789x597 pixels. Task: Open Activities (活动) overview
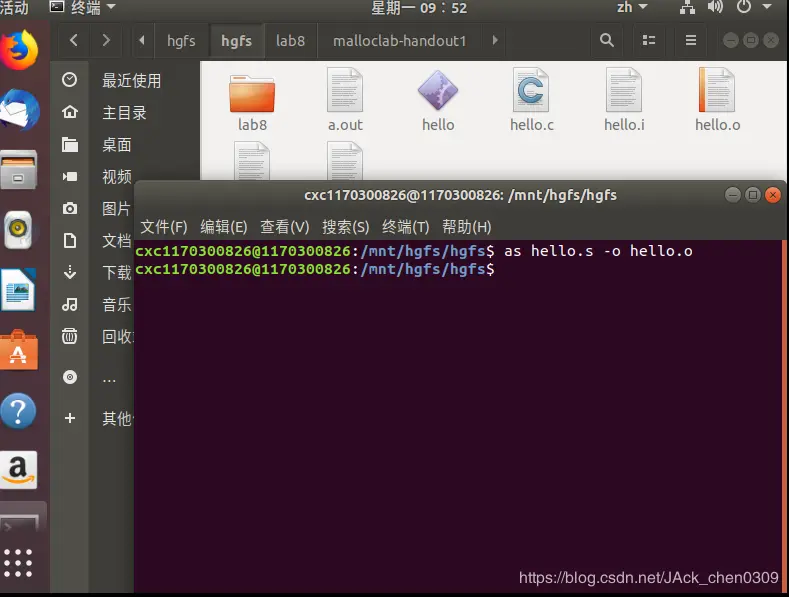(14, 8)
